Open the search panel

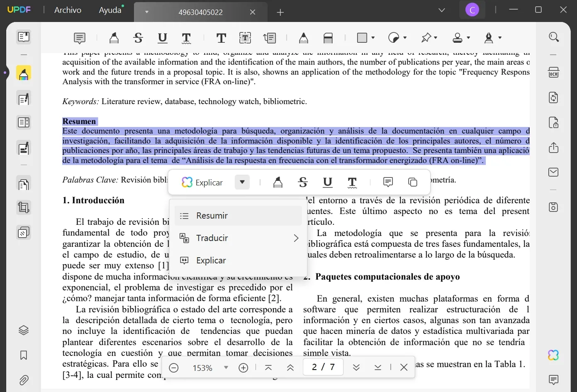(x=554, y=37)
